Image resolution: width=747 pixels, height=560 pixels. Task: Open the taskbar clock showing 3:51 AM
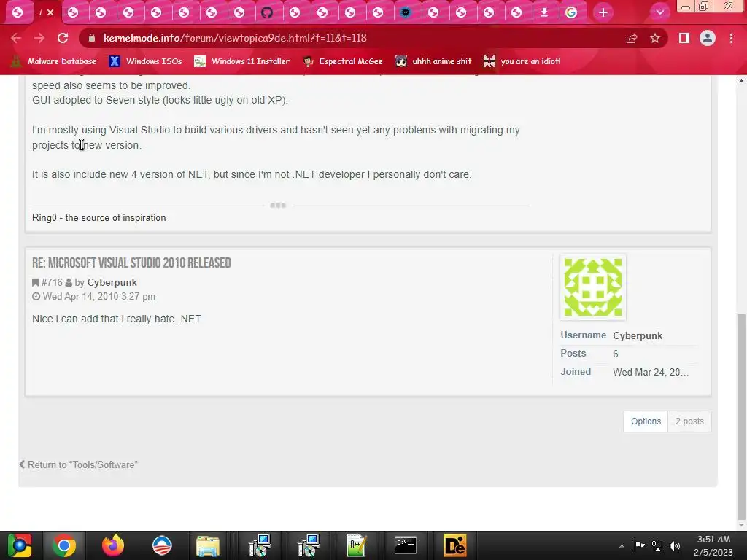(x=713, y=545)
